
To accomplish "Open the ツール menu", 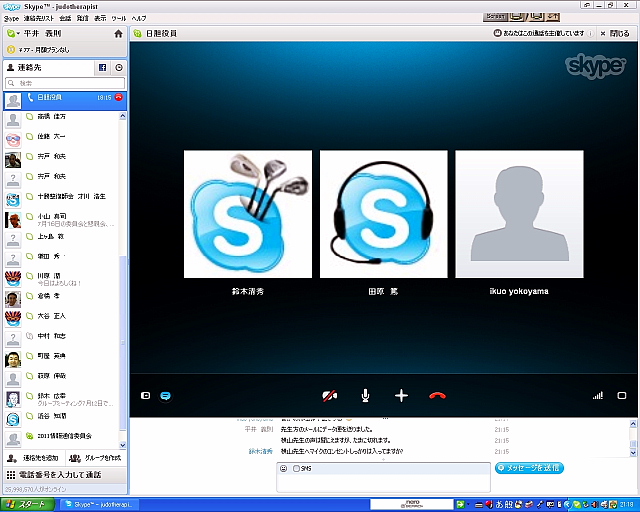I will [x=119, y=18].
